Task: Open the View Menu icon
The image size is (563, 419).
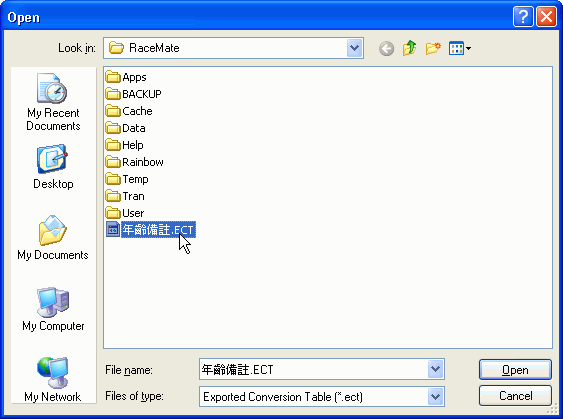Action: (460, 48)
